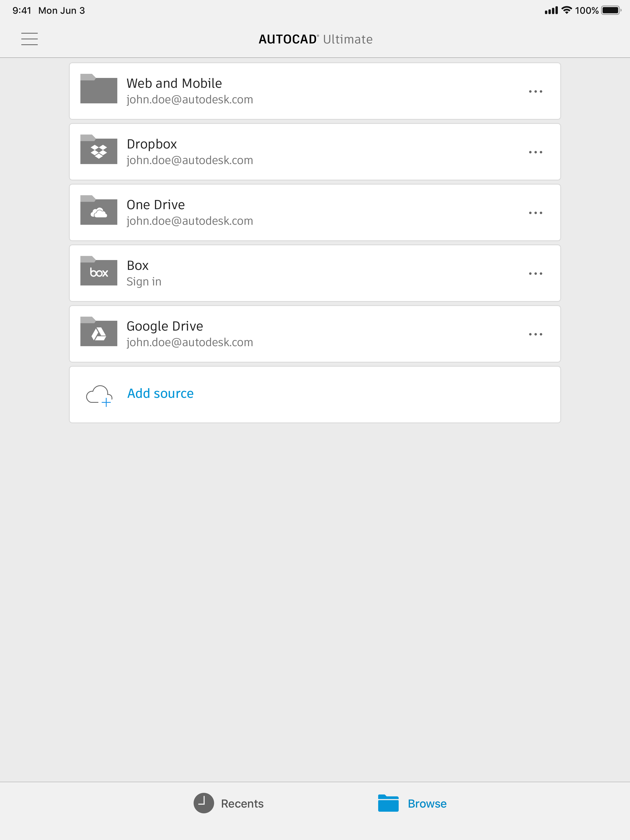630x840 pixels.
Task: Open the Web and Mobile folder icon
Action: 99,88
